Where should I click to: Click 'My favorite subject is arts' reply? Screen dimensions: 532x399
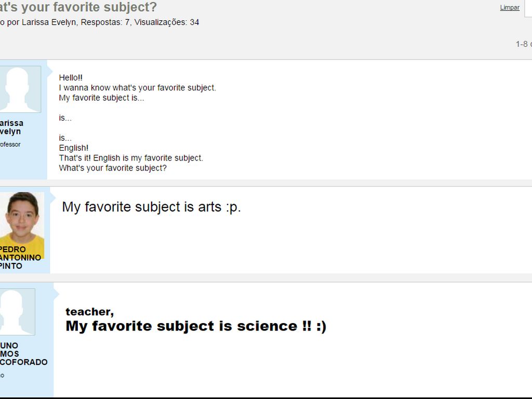[151, 207]
